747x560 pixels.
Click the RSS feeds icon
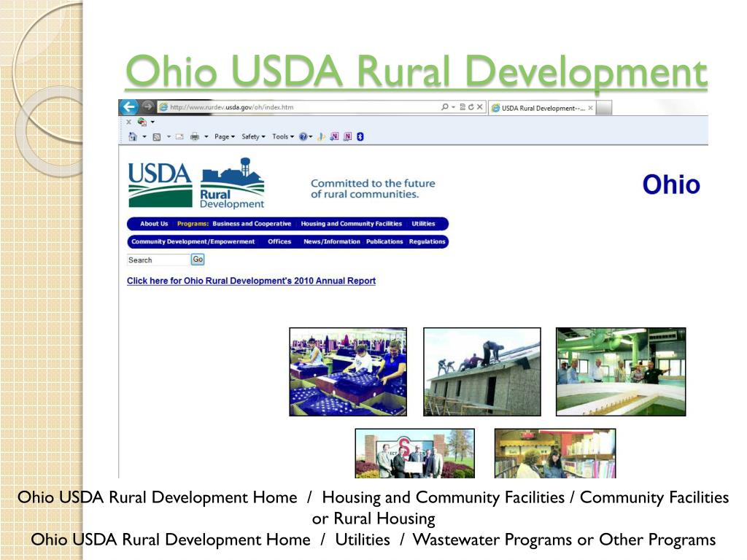[156, 137]
